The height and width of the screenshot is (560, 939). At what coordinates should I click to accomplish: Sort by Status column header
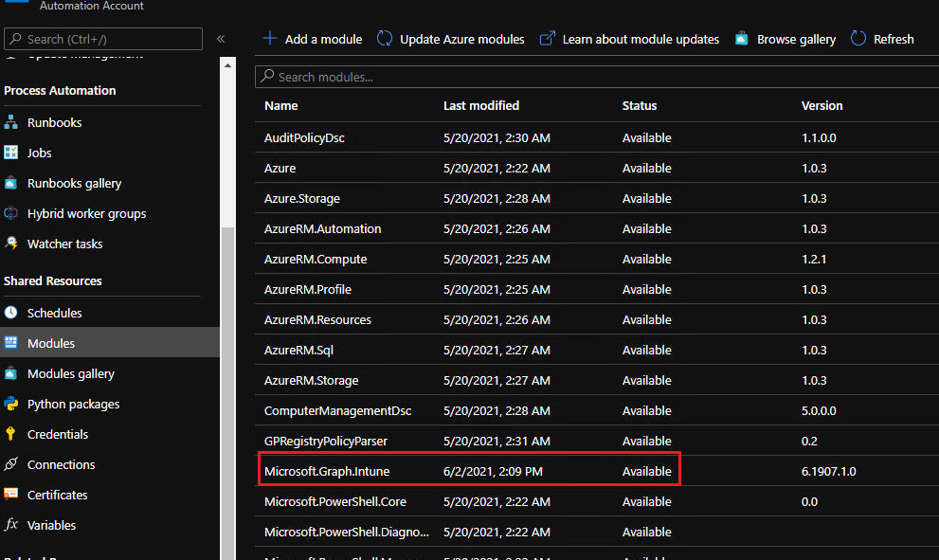coord(639,105)
